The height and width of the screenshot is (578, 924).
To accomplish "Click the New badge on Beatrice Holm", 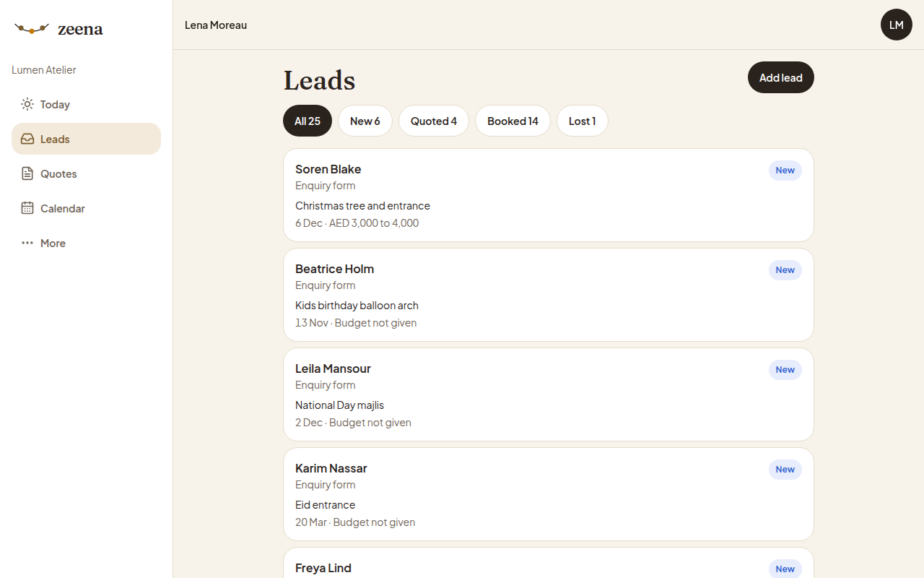I will (x=785, y=270).
